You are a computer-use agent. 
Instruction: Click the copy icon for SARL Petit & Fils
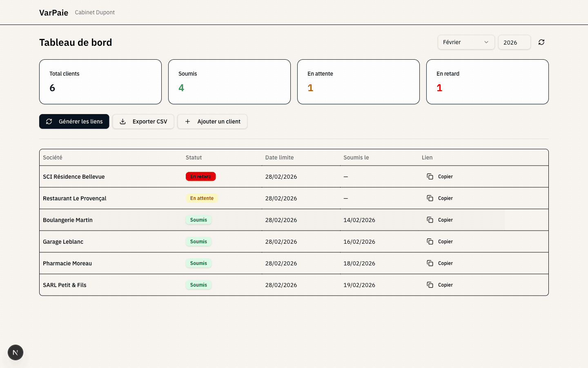[x=430, y=285]
